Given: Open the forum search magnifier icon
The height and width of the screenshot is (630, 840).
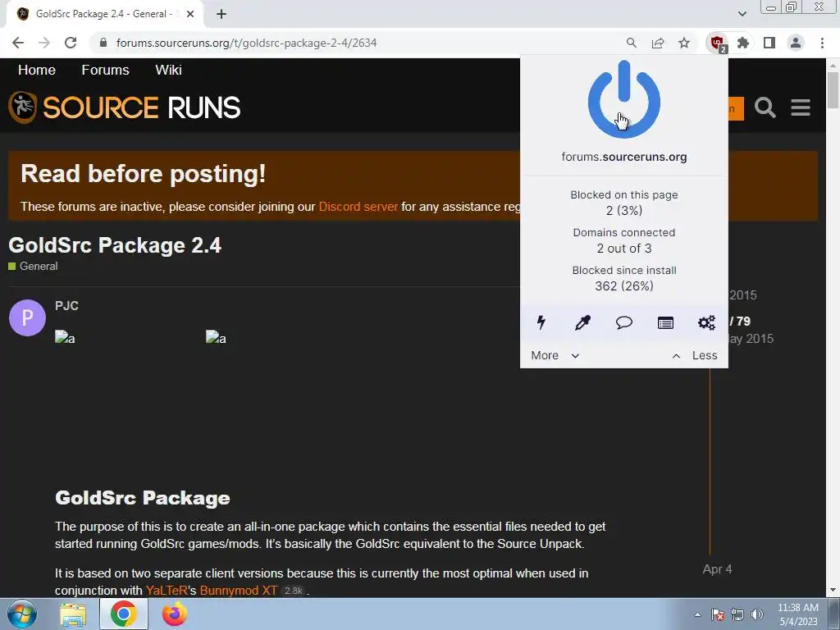Looking at the screenshot, I should point(765,107).
